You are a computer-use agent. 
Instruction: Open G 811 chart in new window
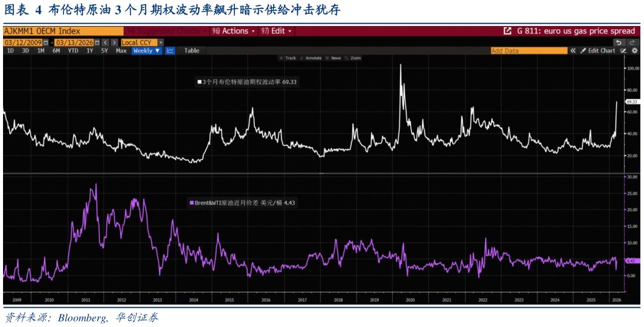(507, 31)
